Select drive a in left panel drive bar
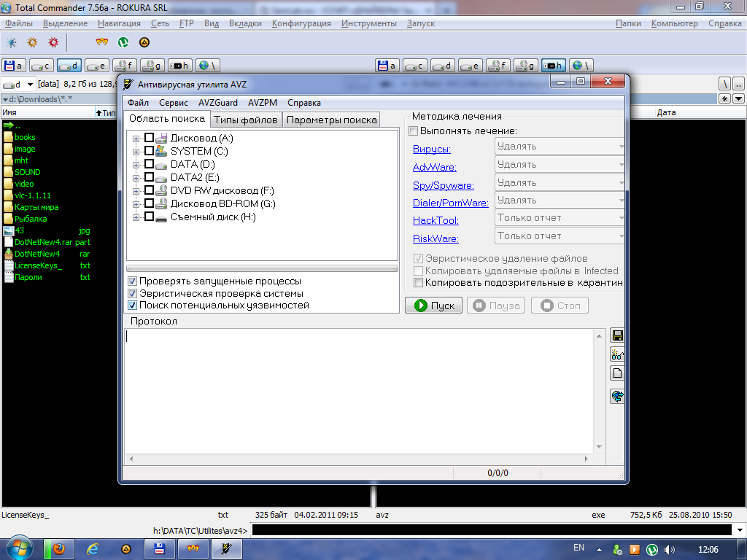The height and width of the screenshot is (560, 747). point(14,65)
